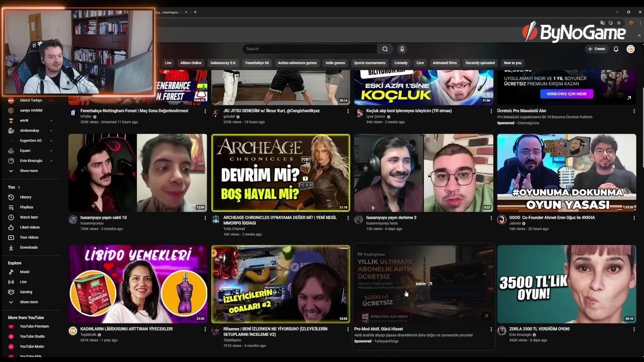Open YouTube Music from sidebar
The height and width of the screenshot is (362, 644).
coord(32,346)
